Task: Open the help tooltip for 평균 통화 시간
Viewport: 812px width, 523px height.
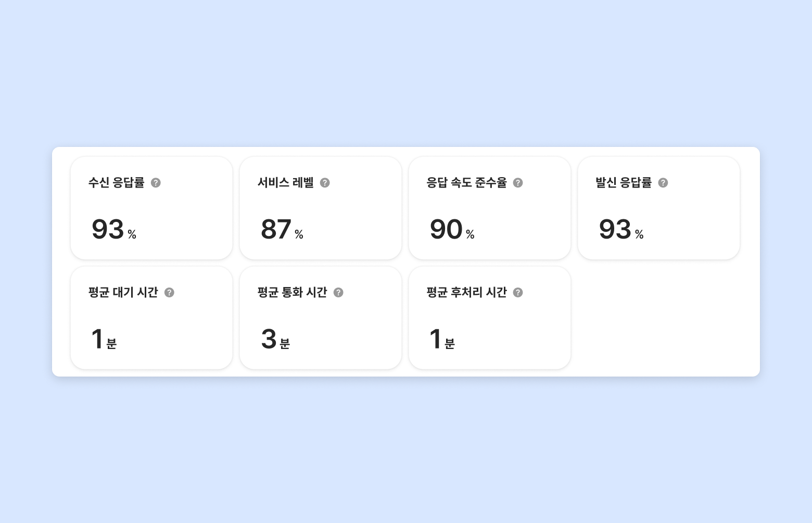Action: (x=338, y=293)
